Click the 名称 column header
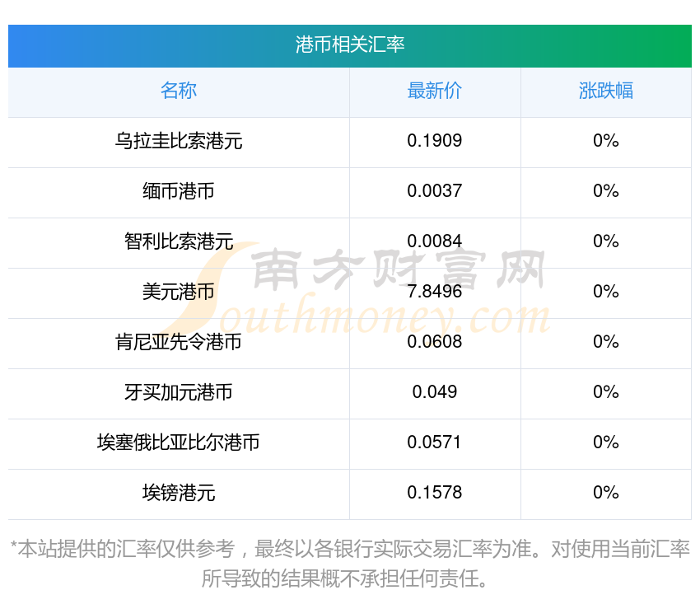700x604 pixels. [179, 91]
